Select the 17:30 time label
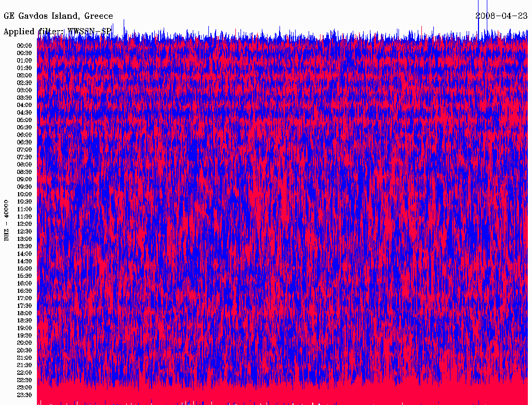The image size is (532, 405). pyautogui.click(x=24, y=306)
